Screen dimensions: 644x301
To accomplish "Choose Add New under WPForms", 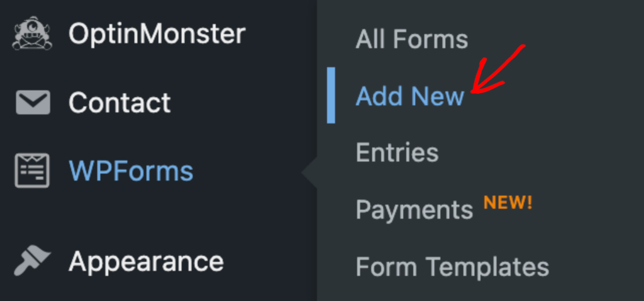I will [409, 96].
